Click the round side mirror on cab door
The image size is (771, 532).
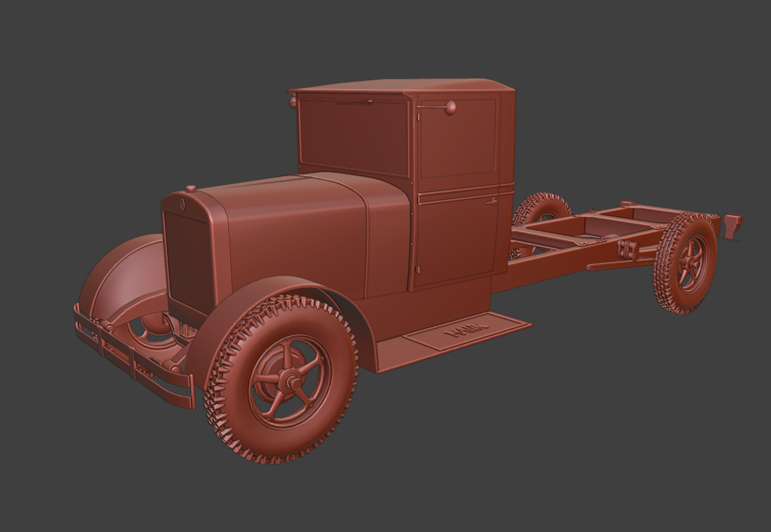click(450, 107)
